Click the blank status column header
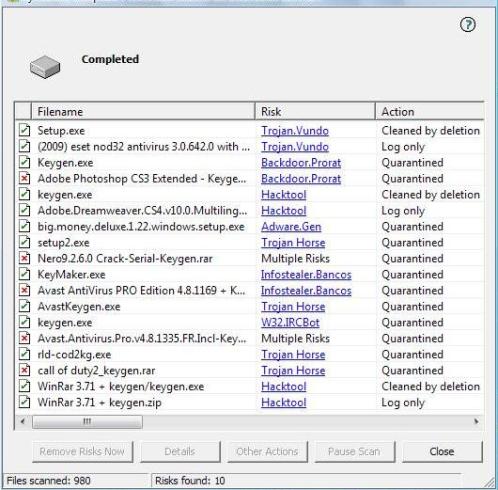498x490 pixels. coord(23,111)
